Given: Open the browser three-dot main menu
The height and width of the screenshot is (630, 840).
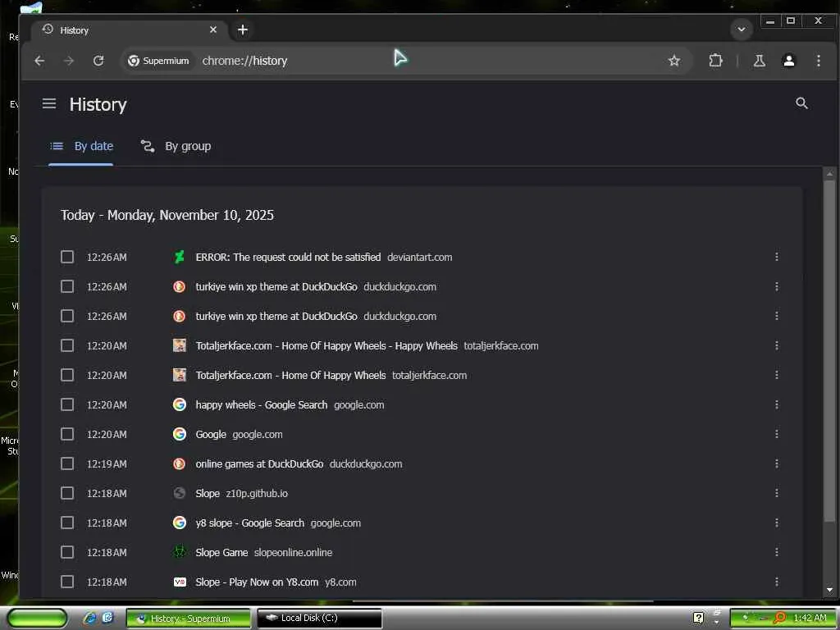Looking at the screenshot, I should (818, 61).
